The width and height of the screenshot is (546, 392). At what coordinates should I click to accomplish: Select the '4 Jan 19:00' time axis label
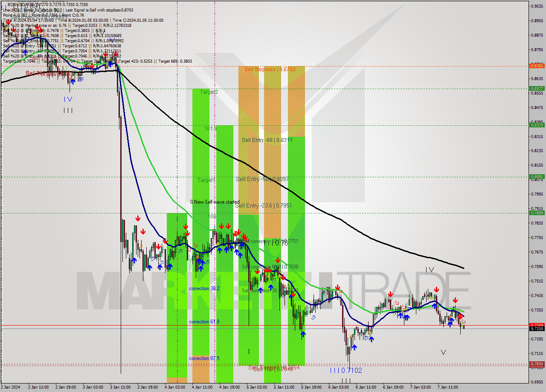[x=229, y=387]
